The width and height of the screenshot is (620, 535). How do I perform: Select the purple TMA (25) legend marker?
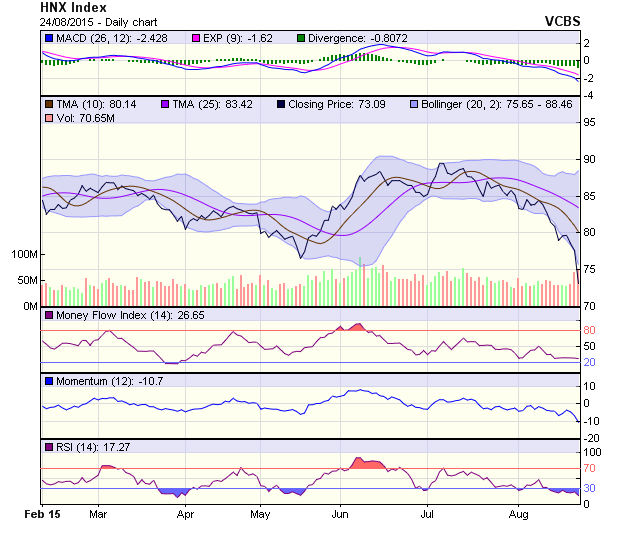(x=166, y=103)
